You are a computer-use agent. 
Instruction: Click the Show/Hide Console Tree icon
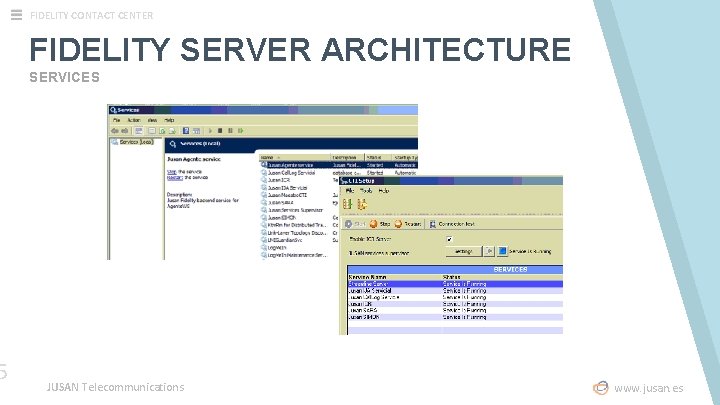139,131
